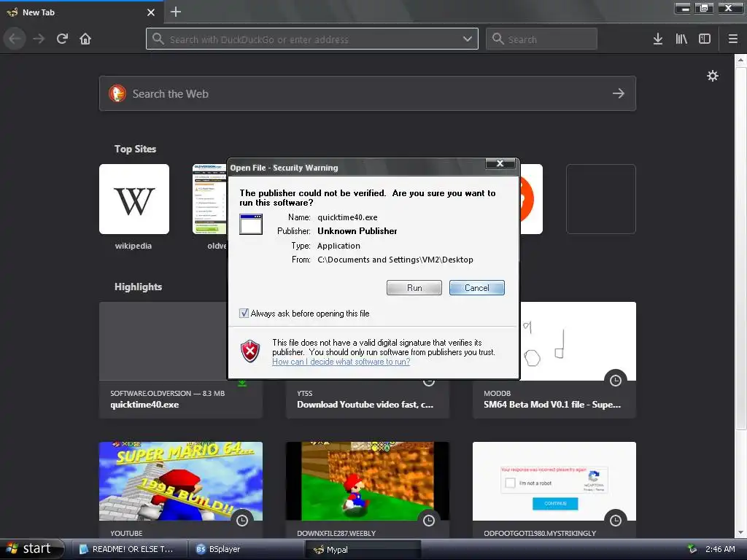Click the Search the Web field

click(368, 93)
